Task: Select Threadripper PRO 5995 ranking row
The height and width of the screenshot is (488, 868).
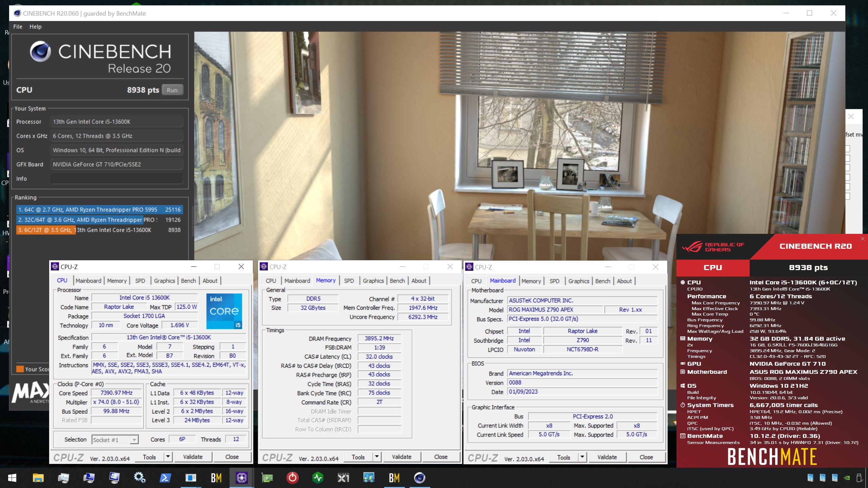Action: (x=99, y=210)
